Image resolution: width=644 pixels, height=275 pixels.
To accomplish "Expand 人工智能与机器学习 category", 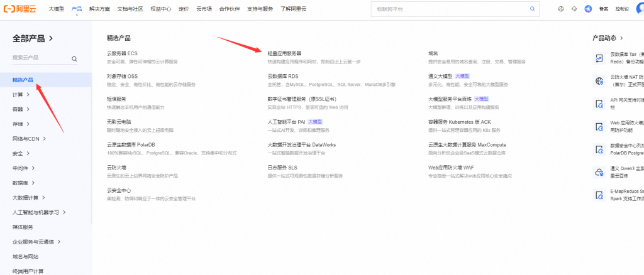I will 64,212.
